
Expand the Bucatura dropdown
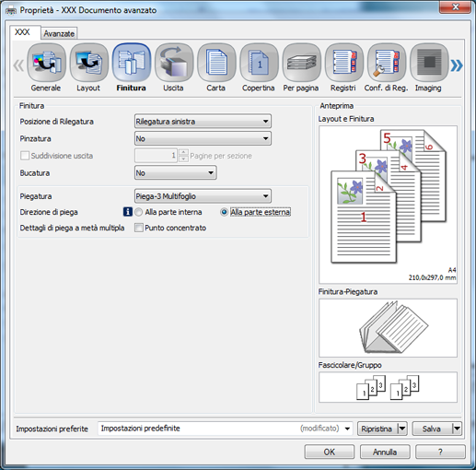[x=176, y=172]
